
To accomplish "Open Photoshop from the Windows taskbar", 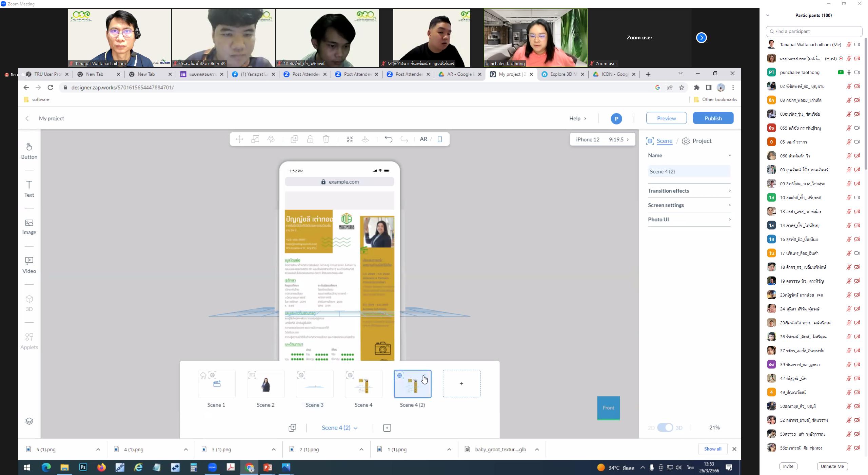I will [x=83, y=467].
